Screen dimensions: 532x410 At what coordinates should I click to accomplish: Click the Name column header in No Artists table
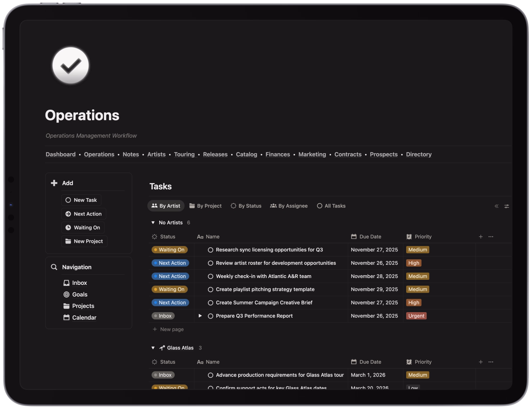208,237
